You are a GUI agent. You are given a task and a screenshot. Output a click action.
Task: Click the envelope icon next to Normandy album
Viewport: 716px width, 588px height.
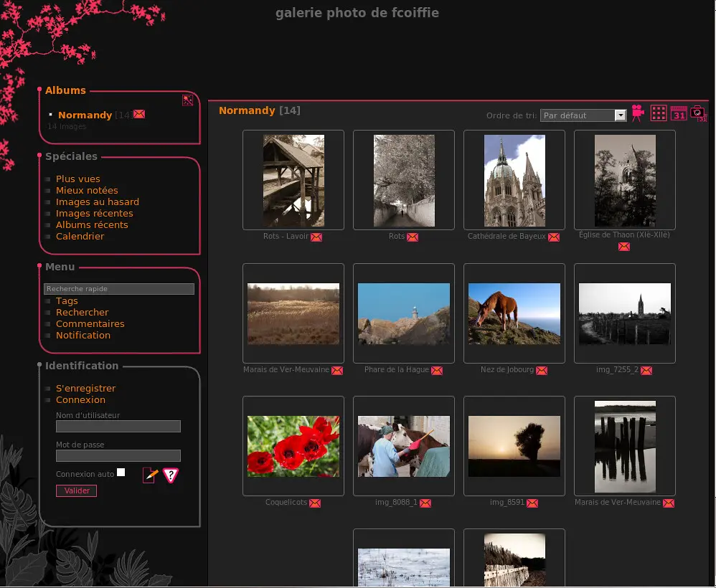coord(139,114)
